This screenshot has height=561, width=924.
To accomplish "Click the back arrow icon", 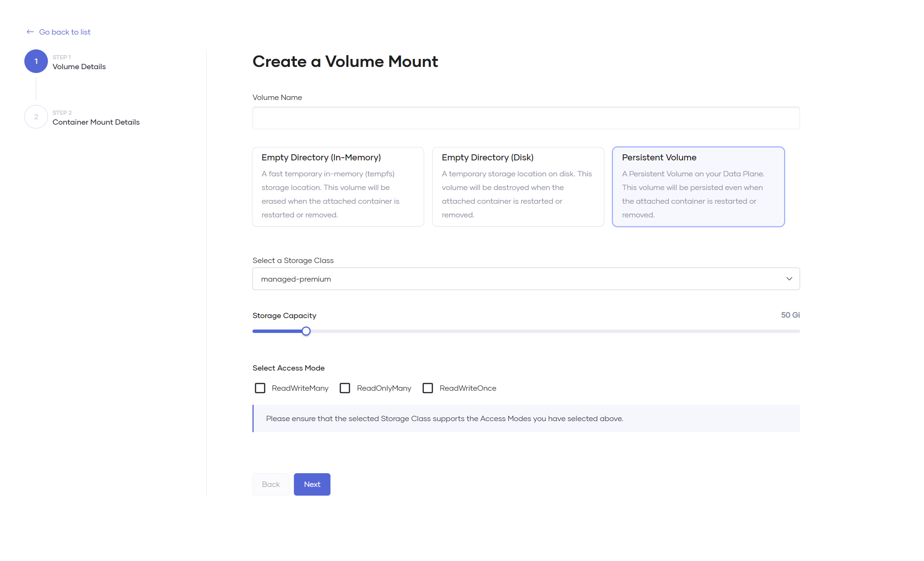I will 30,32.
